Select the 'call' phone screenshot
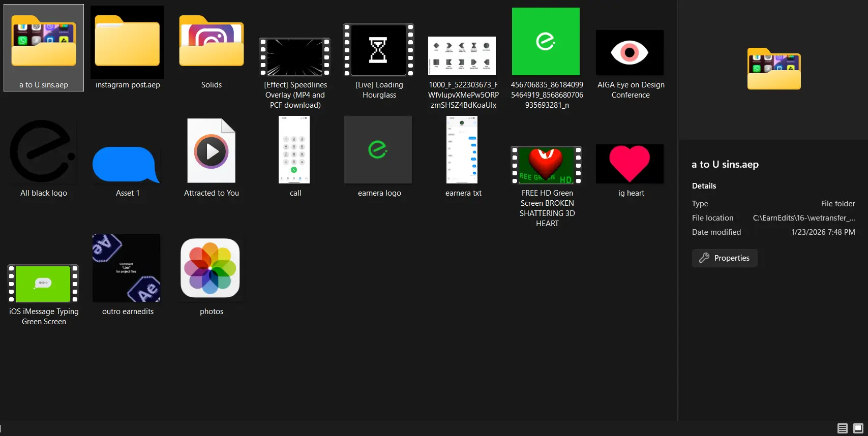868x436 pixels. click(x=294, y=150)
